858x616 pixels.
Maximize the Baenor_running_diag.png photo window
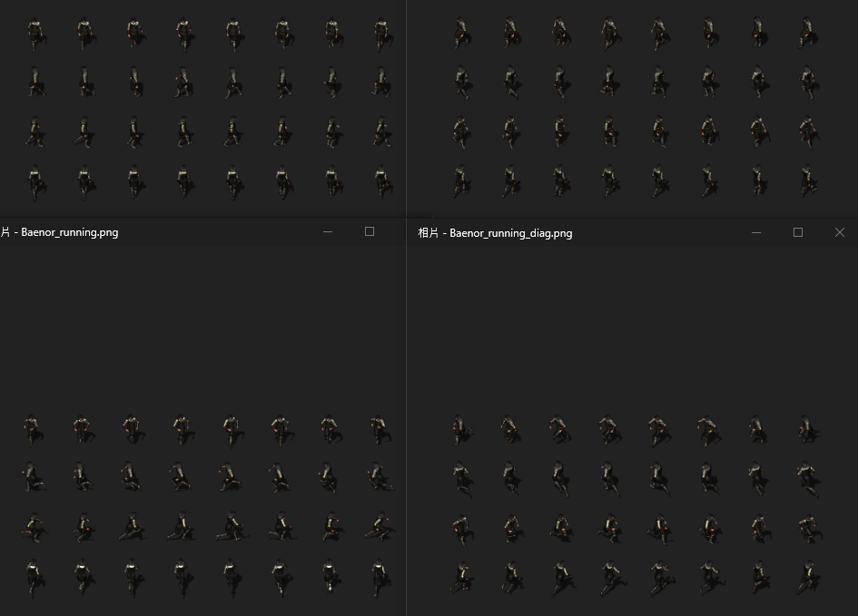click(798, 232)
